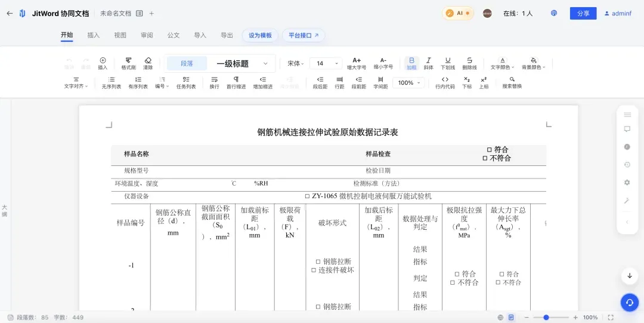Click the zoom in plus in status bar
644x323 pixels.
(x=575, y=318)
